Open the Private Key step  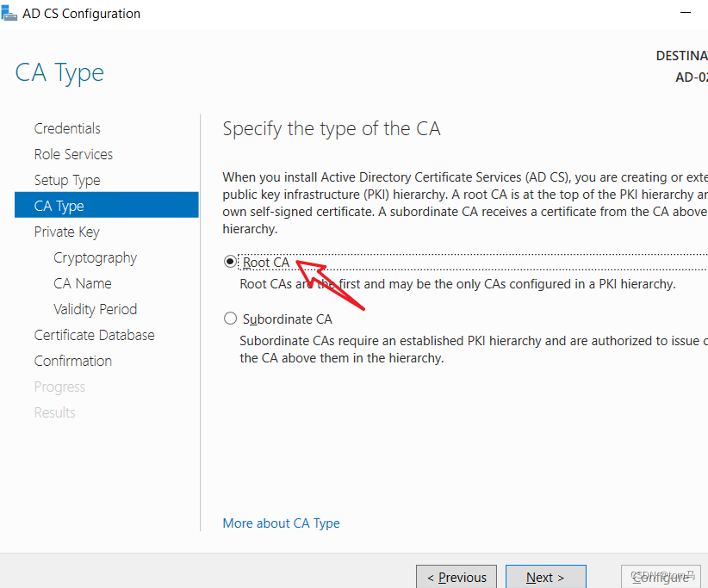(x=67, y=232)
